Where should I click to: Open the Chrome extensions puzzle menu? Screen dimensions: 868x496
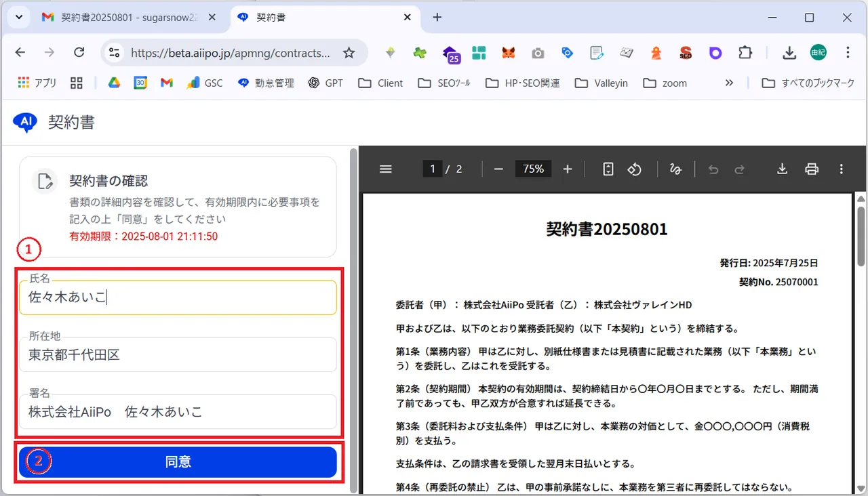pos(745,53)
